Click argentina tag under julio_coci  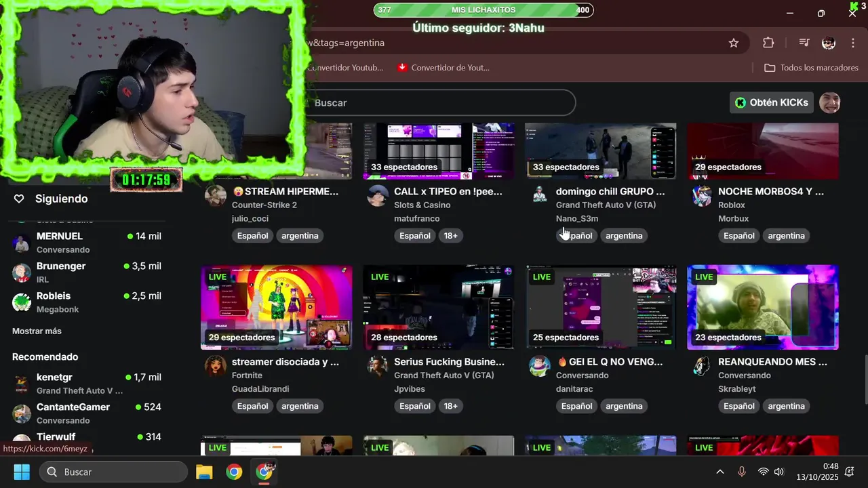[300, 236]
